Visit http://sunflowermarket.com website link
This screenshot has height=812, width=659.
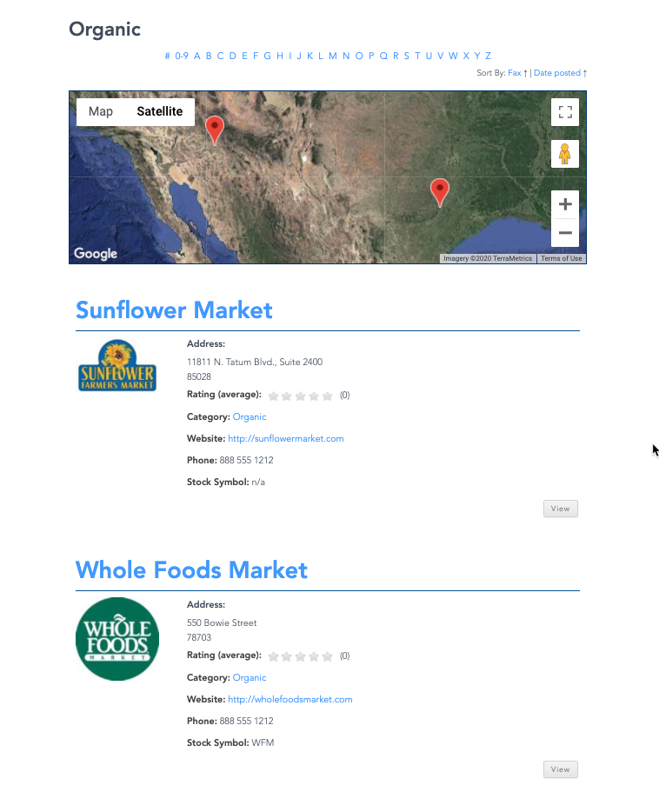click(x=286, y=439)
